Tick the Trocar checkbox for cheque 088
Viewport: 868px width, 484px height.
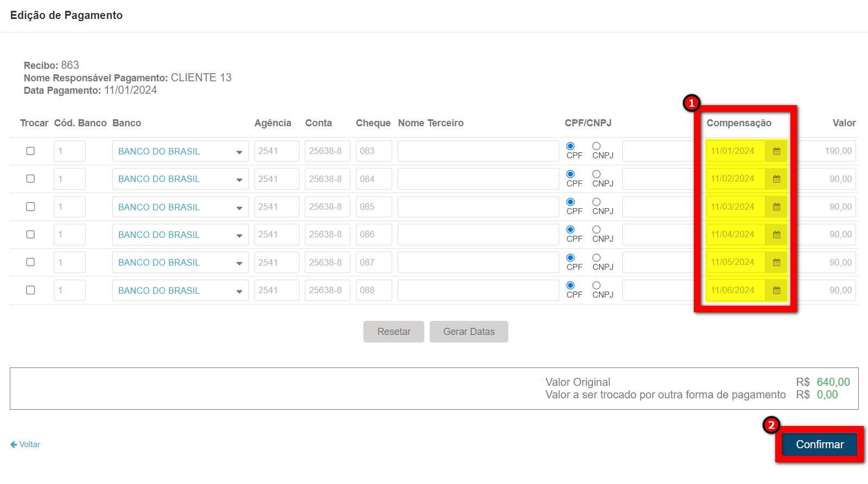click(x=30, y=291)
